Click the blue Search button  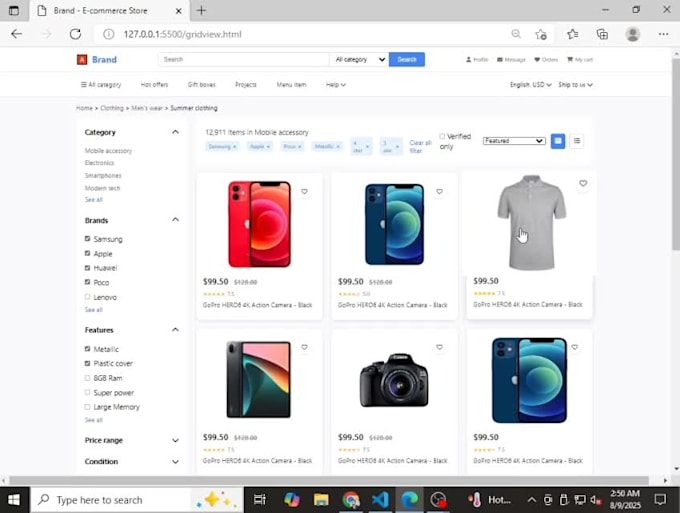(407, 59)
